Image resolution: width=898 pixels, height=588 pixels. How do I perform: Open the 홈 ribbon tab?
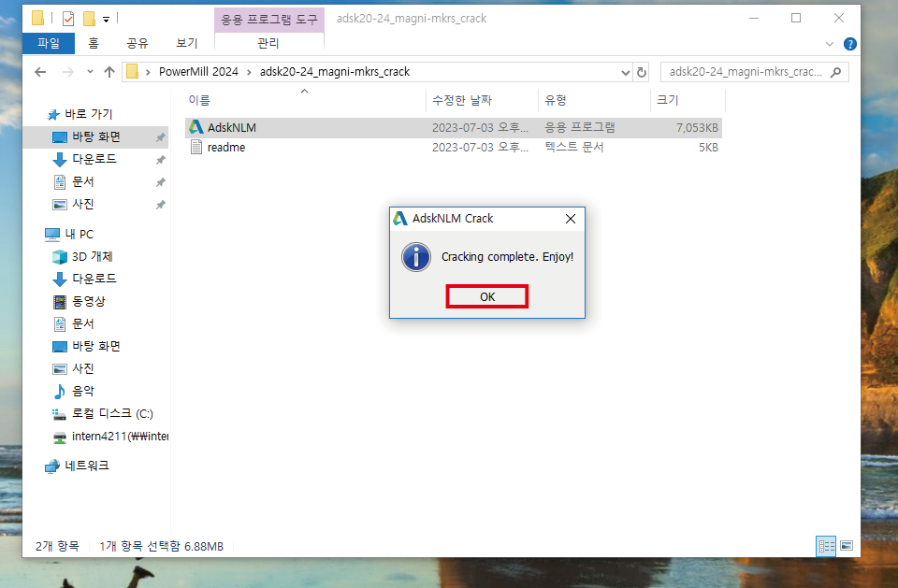94,43
